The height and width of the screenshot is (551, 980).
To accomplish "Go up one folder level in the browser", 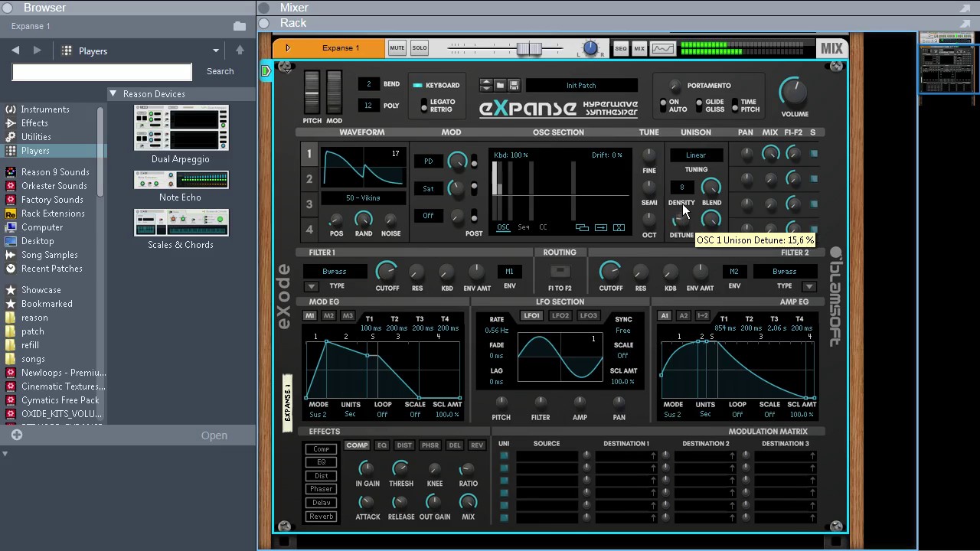I will point(240,51).
